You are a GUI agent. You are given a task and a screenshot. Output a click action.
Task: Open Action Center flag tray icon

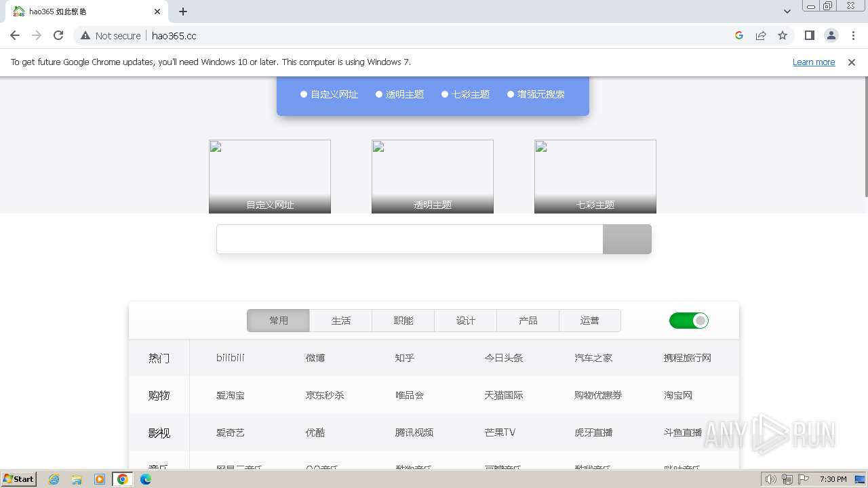pos(804,479)
